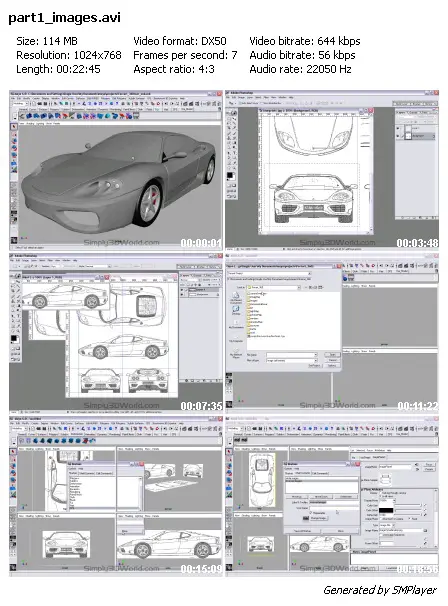
Task: Select the arrow tool in 00:00:01 Maya frame
Action: click(14, 127)
